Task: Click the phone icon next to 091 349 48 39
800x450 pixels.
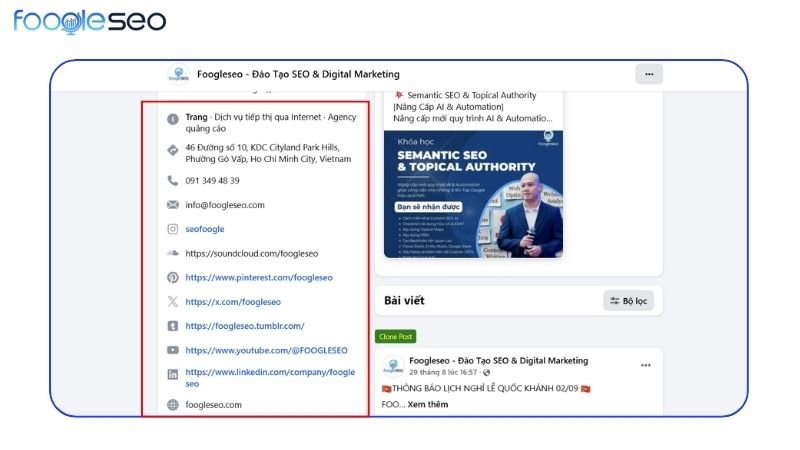Action: (173, 181)
